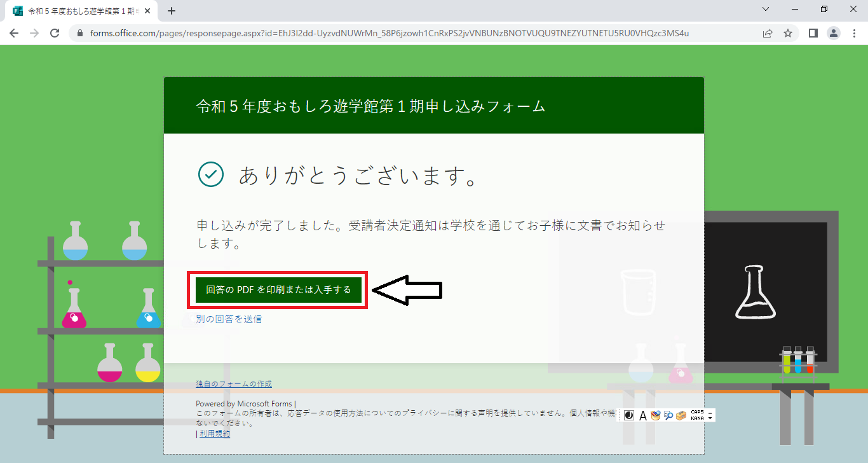This screenshot has height=463, width=868.
Task: Toggle CAPS on the language bar
Action: (x=697, y=412)
